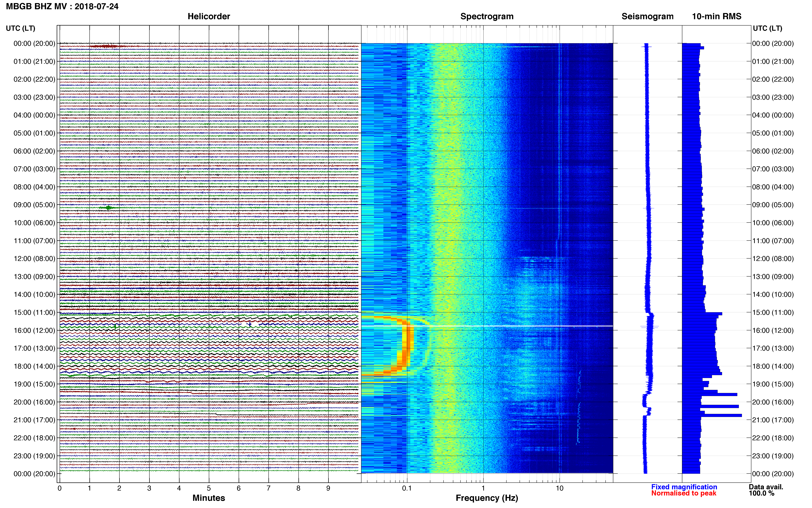Click the 'Seismogram' panel heading
The image size is (812, 508).
pos(648,16)
